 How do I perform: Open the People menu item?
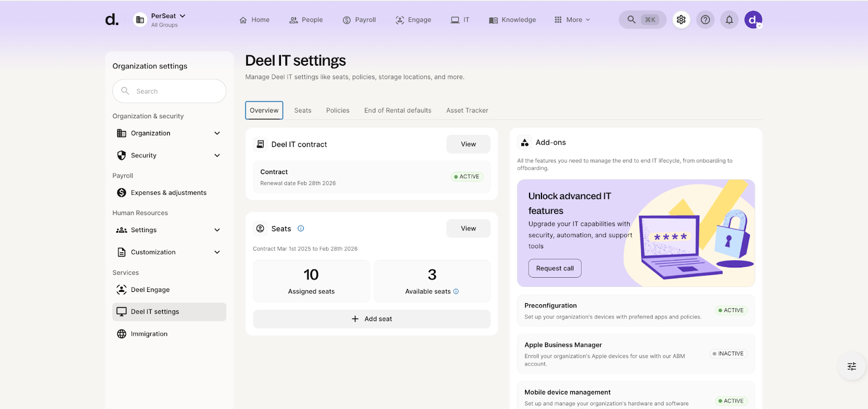(x=306, y=20)
